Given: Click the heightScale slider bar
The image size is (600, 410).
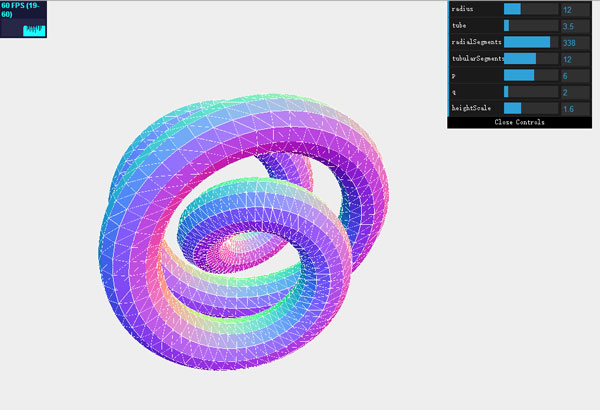Looking at the screenshot, I should [x=530, y=108].
